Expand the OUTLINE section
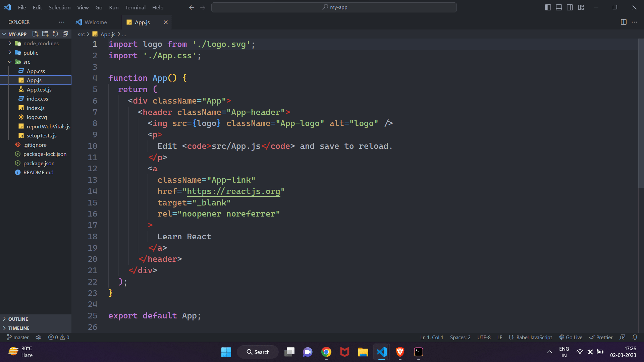The height and width of the screenshot is (362, 644). [x=18, y=319]
